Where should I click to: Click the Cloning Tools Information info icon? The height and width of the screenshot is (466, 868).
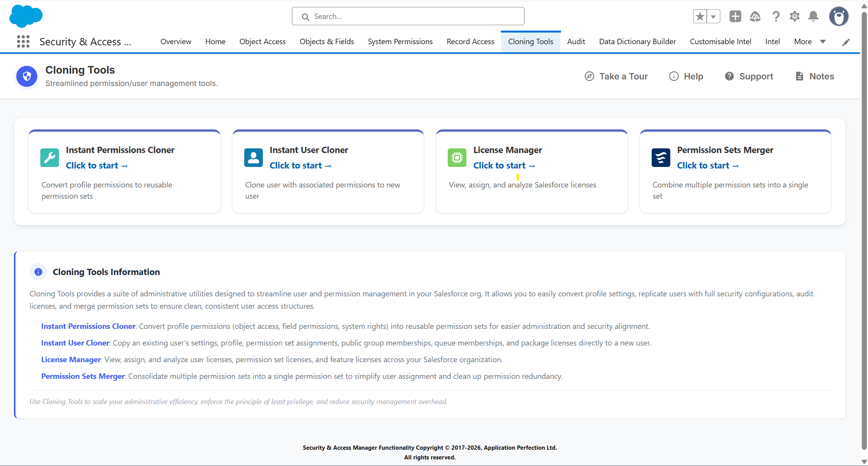(x=38, y=272)
